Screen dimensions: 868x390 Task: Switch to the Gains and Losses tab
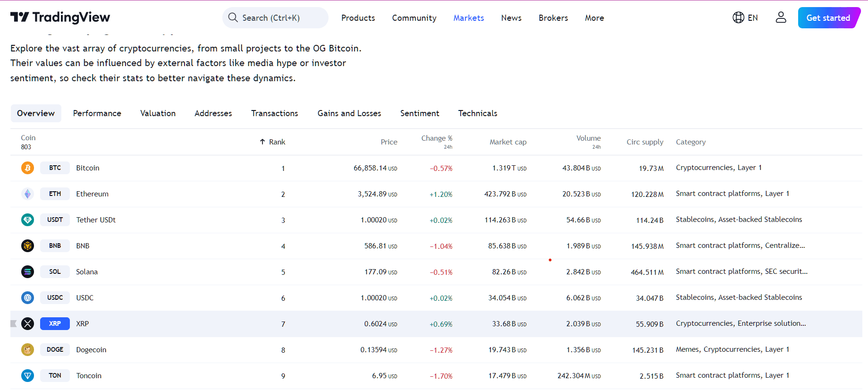click(349, 113)
